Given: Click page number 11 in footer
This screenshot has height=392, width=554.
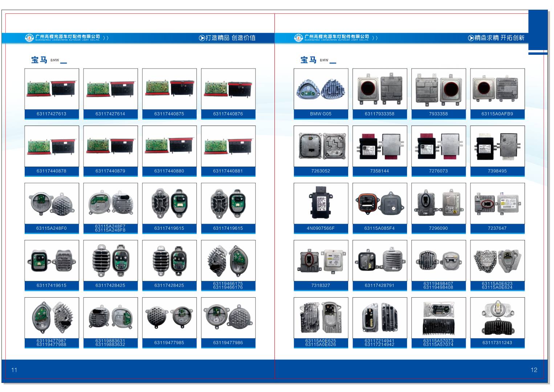Looking at the screenshot, I should tap(15, 370).
